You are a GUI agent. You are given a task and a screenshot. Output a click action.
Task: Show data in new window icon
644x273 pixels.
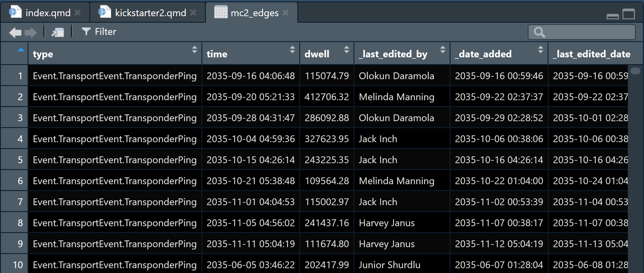[58, 32]
